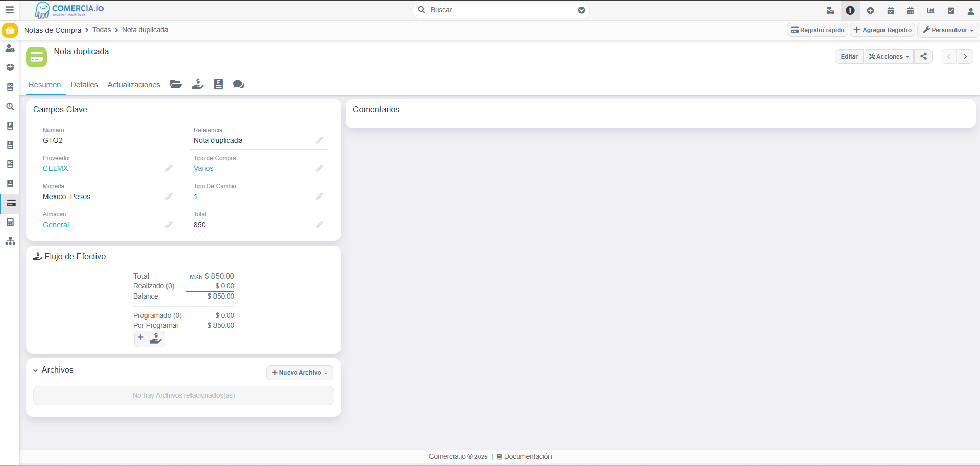The image size is (980, 466).
Task: Edit the Tipo de Compra pencil
Action: coord(320,168)
